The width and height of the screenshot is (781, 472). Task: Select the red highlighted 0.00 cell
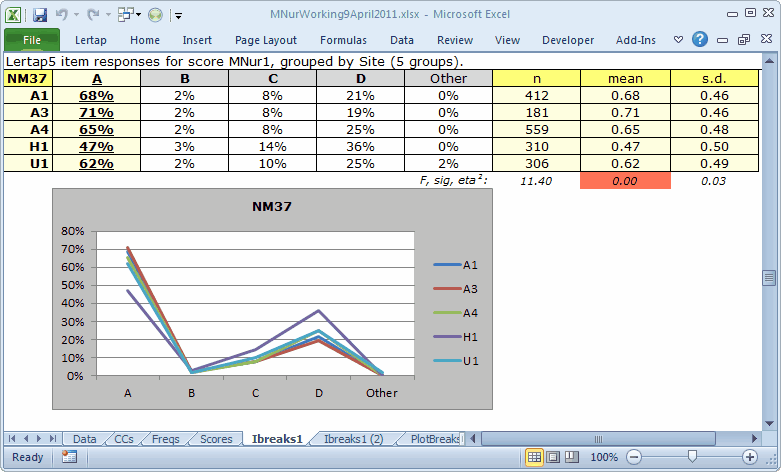[627, 181]
